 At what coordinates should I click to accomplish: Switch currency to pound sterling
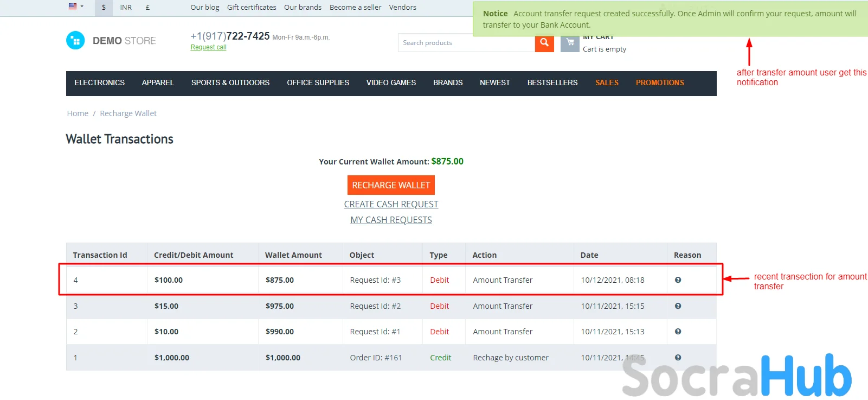[x=147, y=8]
